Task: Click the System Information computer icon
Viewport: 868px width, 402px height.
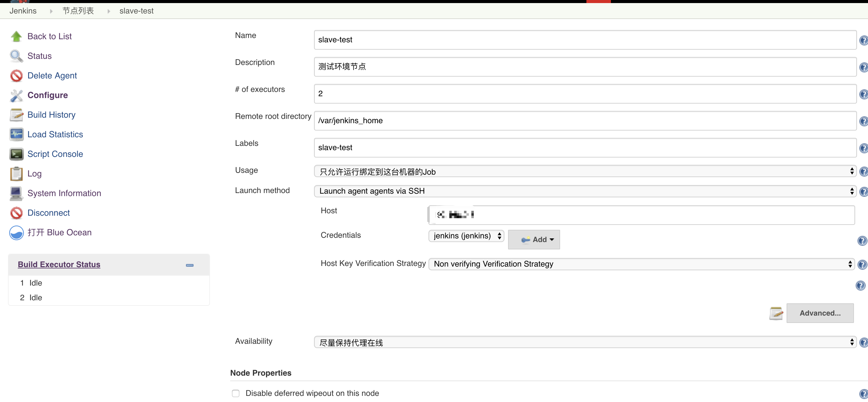Action: pyautogui.click(x=16, y=194)
